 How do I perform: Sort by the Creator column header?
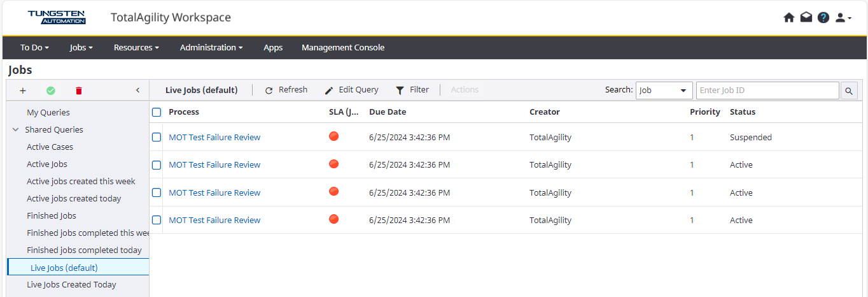(x=545, y=112)
